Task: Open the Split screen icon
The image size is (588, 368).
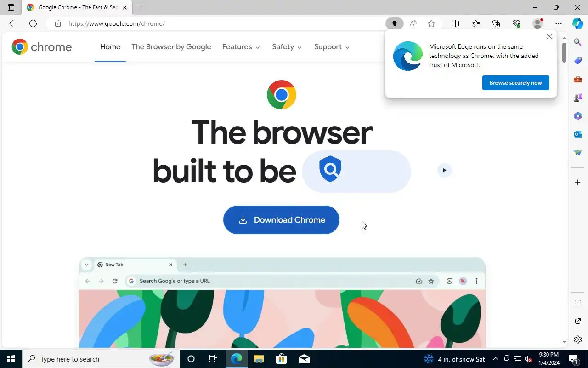Action: coord(455,23)
